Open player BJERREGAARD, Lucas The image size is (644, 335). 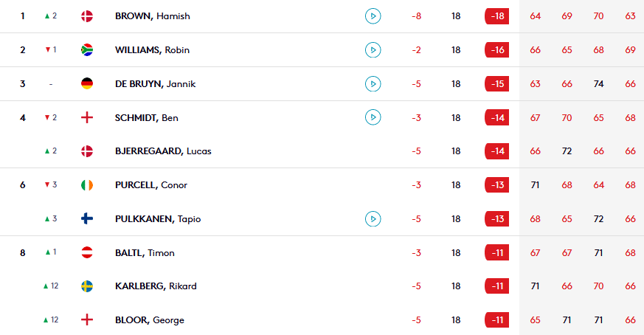tap(163, 151)
